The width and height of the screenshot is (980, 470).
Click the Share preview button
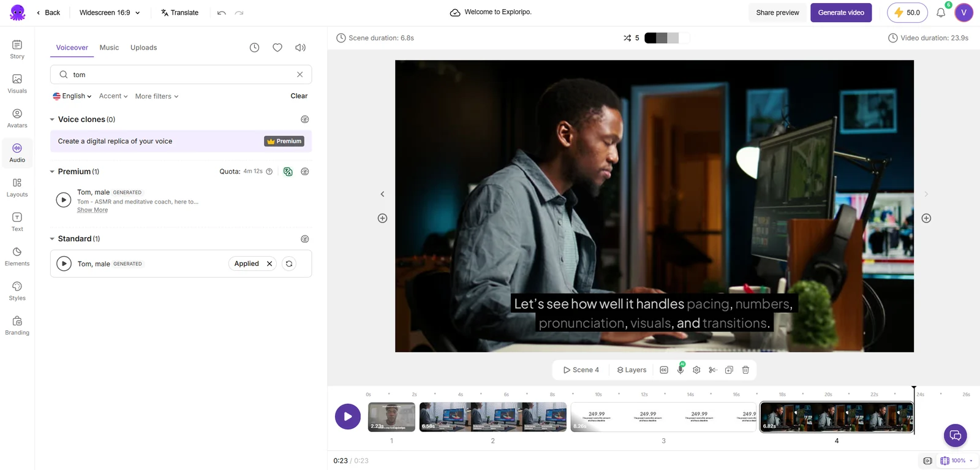(777, 12)
